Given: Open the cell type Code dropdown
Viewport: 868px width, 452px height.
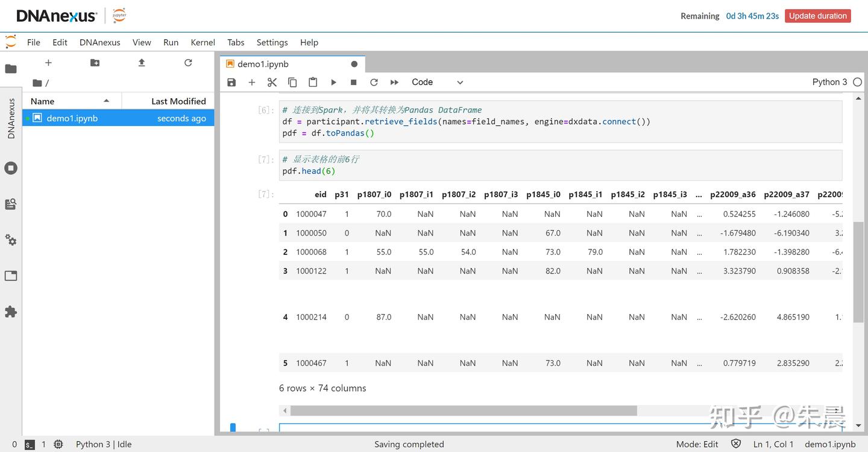Looking at the screenshot, I should coord(437,83).
